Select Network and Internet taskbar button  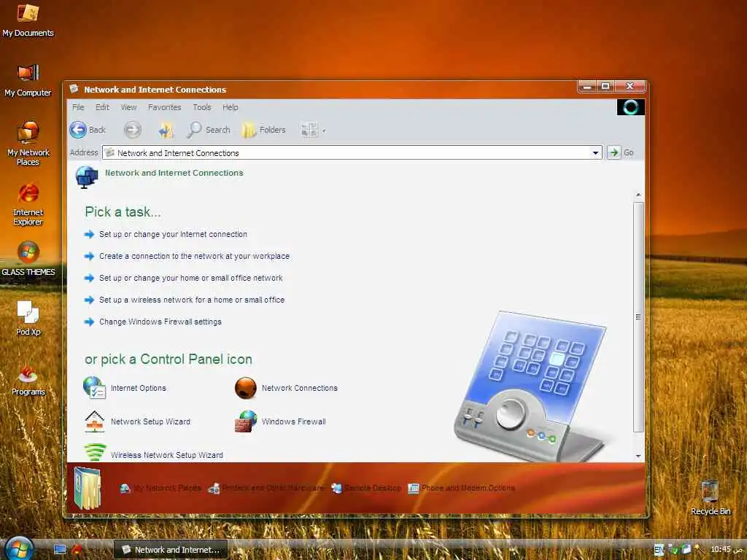171,550
